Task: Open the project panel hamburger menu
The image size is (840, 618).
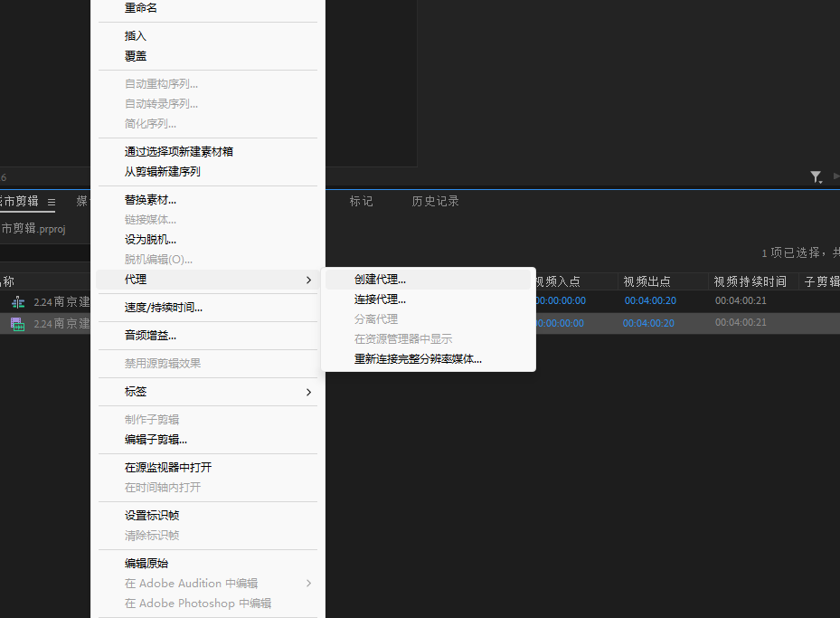Action: [x=52, y=202]
